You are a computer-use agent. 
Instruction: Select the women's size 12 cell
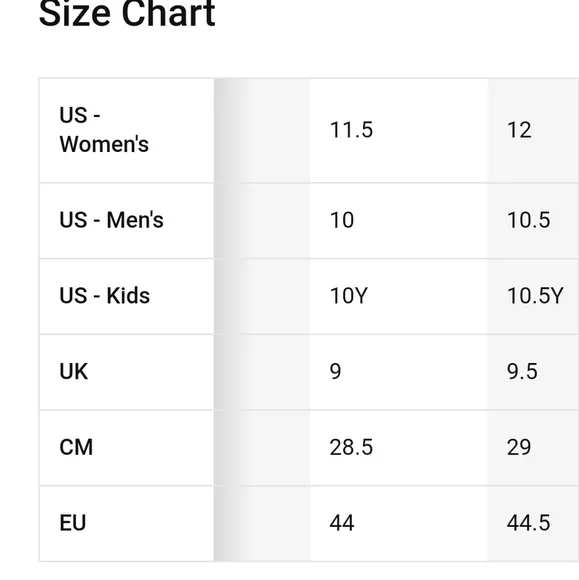(x=533, y=130)
